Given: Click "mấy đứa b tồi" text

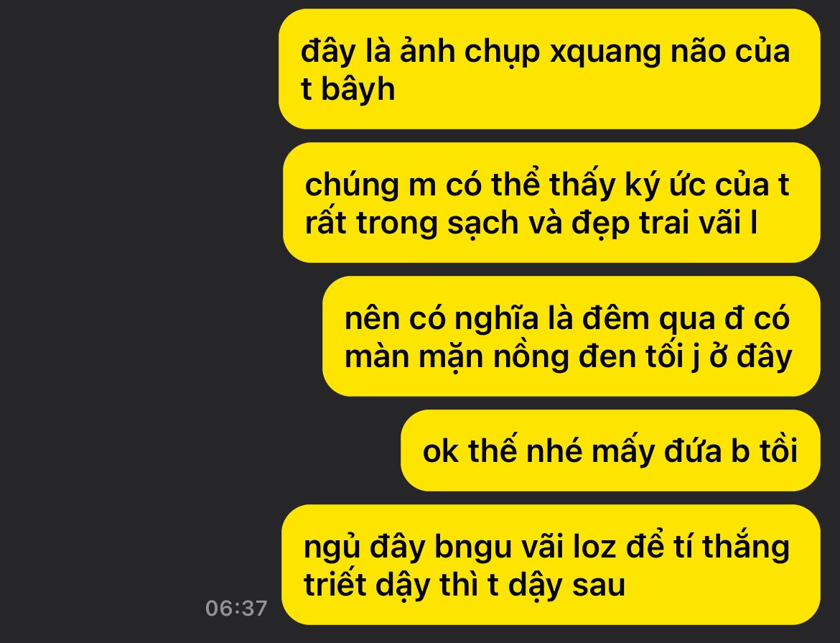Looking at the screenshot, I should coord(695,450).
